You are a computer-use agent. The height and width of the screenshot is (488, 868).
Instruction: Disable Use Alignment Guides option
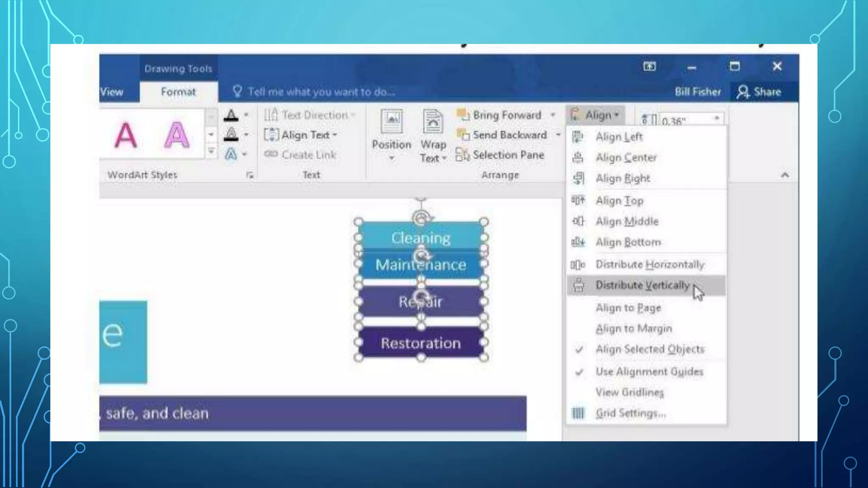tap(649, 372)
